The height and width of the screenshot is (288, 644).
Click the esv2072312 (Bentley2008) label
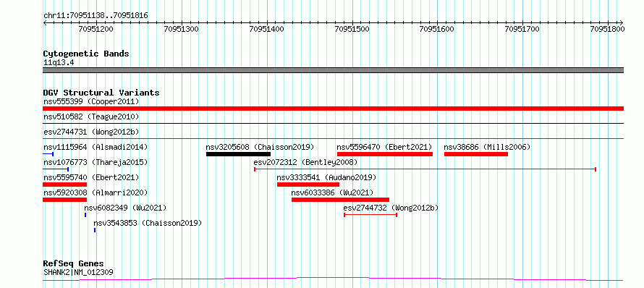[x=305, y=162]
